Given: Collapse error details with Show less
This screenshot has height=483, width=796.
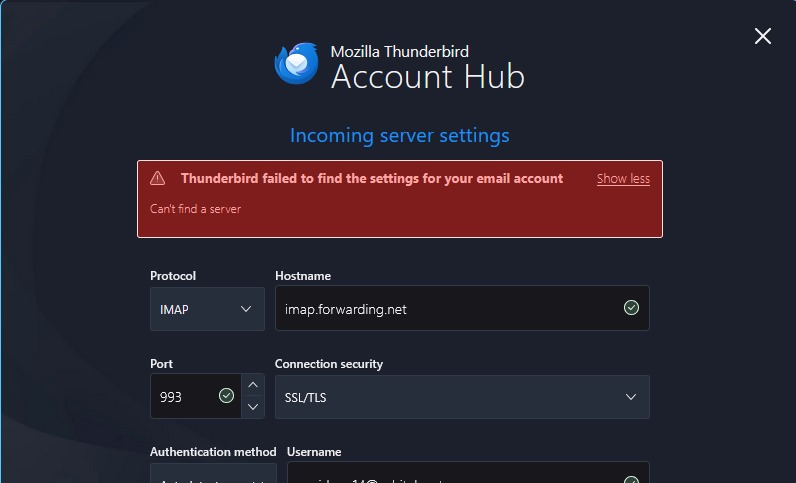Looking at the screenshot, I should [623, 179].
